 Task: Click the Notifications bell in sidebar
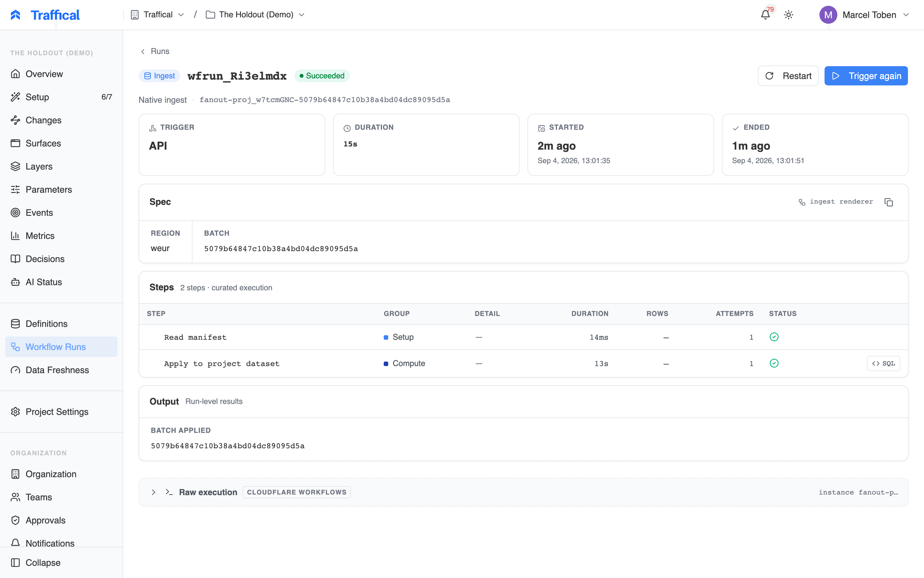click(15, 543)
